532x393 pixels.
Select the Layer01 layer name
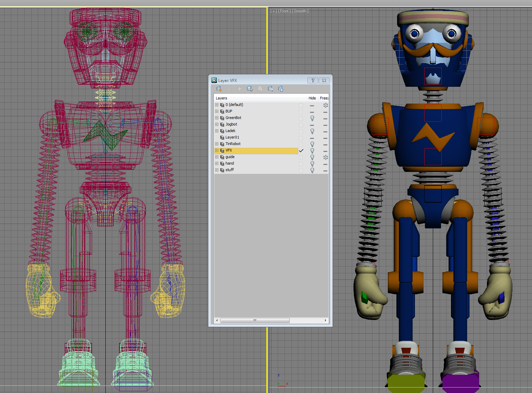coord(232,138)
